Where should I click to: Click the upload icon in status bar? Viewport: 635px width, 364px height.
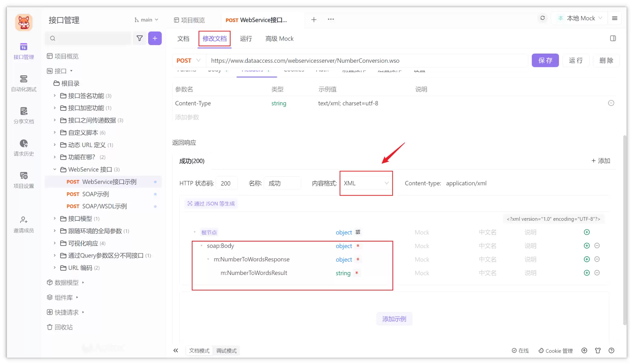(x=584, y=351)
